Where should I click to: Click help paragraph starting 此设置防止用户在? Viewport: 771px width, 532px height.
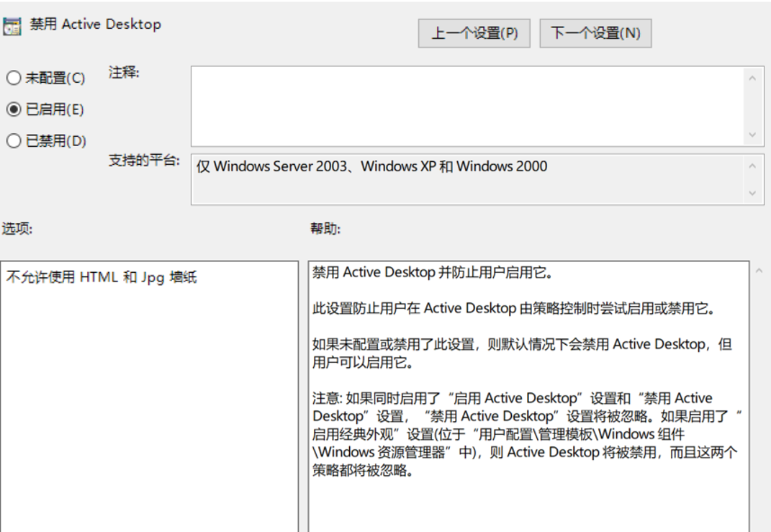(x=514, y=308)
